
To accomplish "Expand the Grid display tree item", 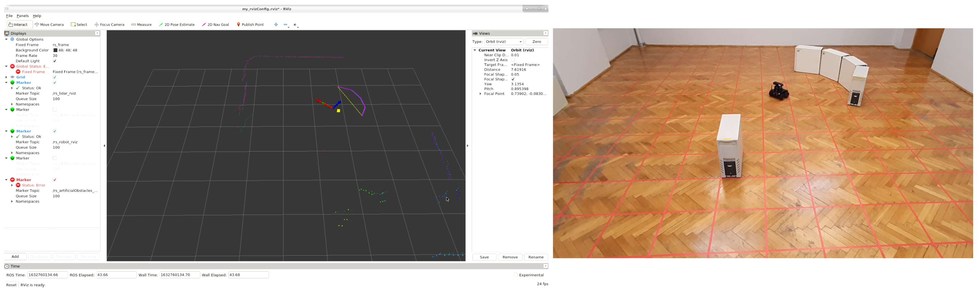I will 7,77.
